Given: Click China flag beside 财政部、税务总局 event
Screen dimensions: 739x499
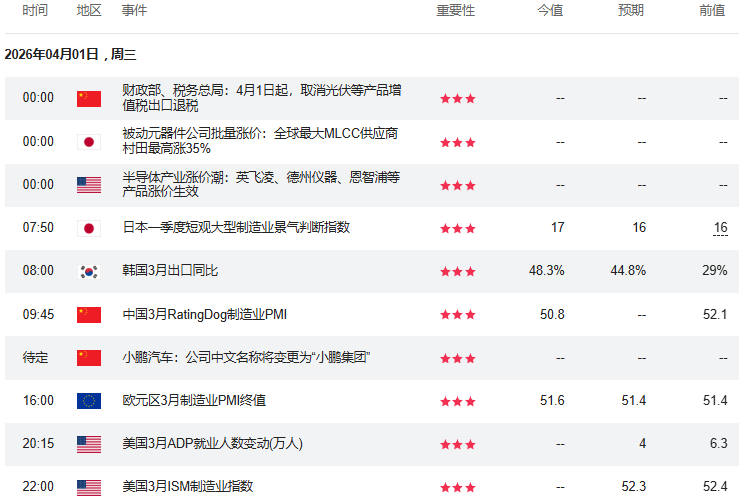Looking at the screenshot, I should coord(89,98).
